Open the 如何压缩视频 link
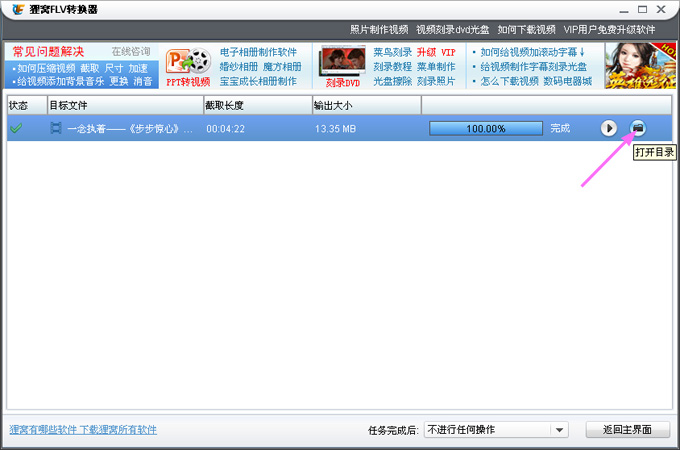 tap(46, 68)
